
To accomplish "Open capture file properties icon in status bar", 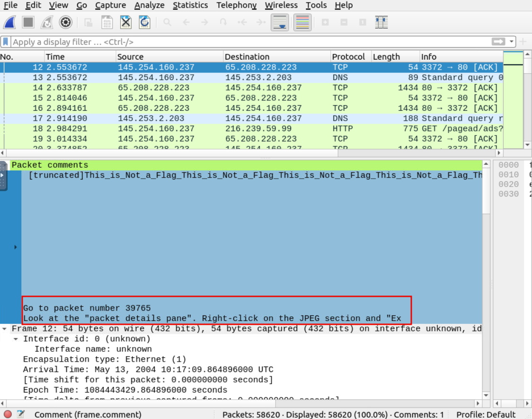I will 21,414.
